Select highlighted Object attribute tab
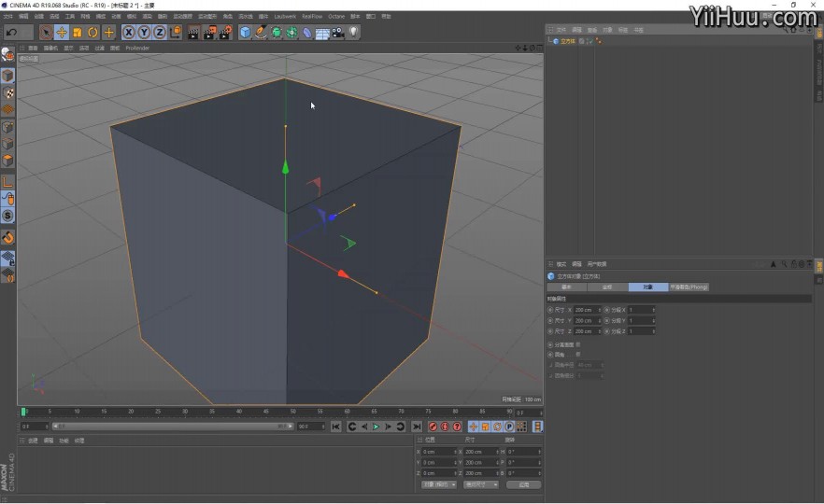The height and width of the screenshot is (504, 824). tap(648, 287)
